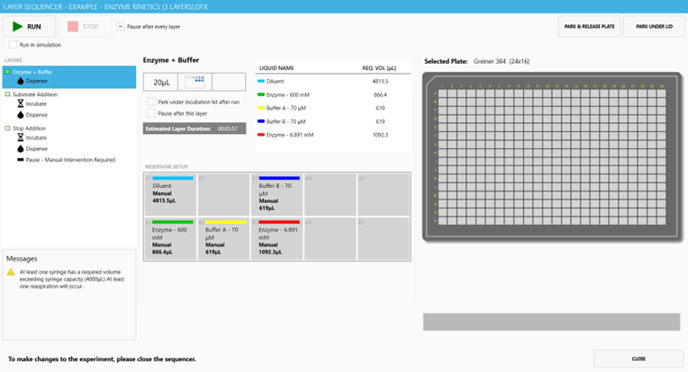Toggle Stop Addition layer green checkbox
Image resolution: width=688 pixels, height=372 pixels.
(7, 129)
